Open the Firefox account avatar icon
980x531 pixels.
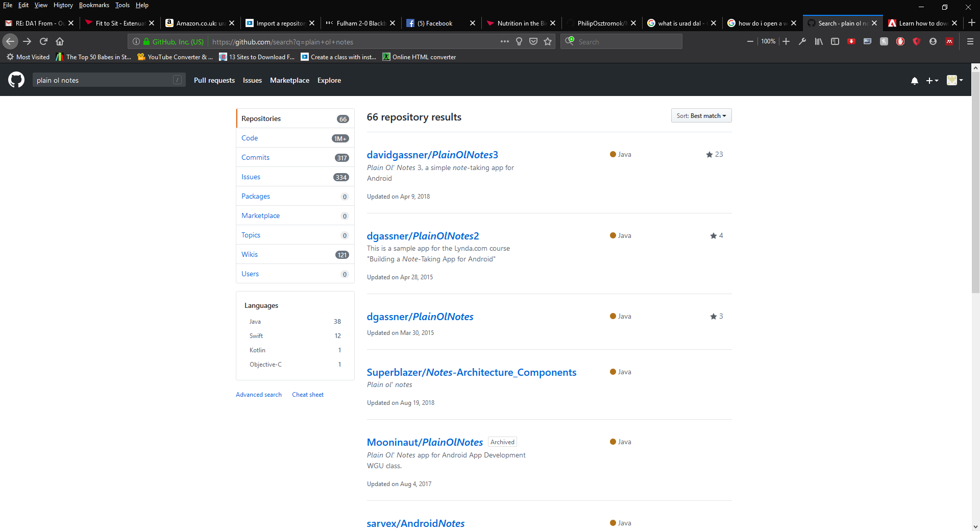933,41
